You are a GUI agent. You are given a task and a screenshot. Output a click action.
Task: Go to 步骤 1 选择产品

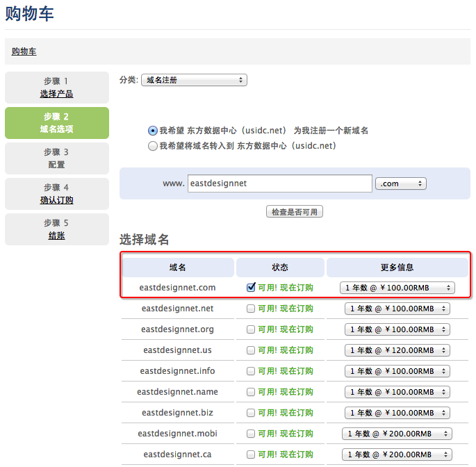(x=57, y=88)
